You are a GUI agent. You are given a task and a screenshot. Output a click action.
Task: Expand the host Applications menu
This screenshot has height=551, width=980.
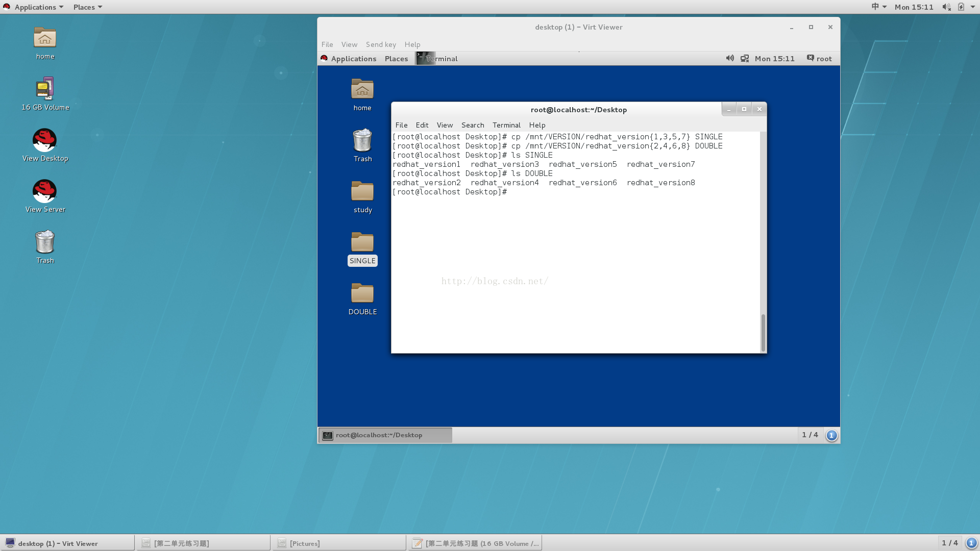click(x=35, y=7)
